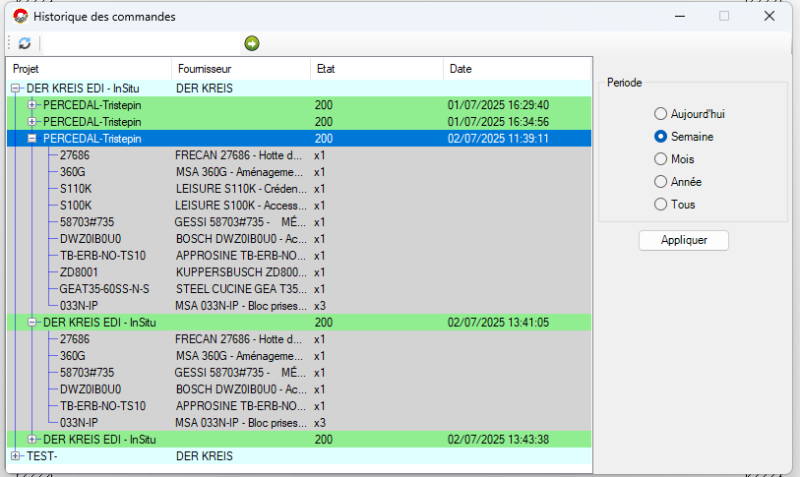
Task: Click the Fournisseur column header
Action: point(240,69)
